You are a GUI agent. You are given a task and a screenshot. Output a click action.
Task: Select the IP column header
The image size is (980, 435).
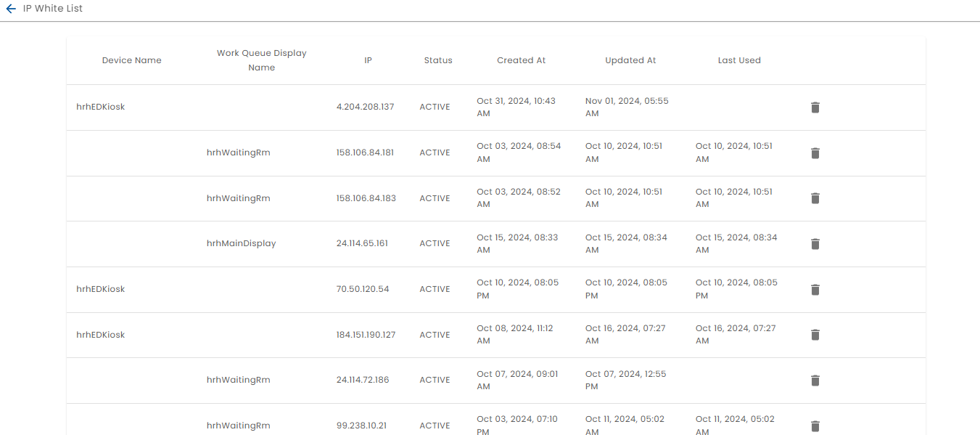[368, 60]
